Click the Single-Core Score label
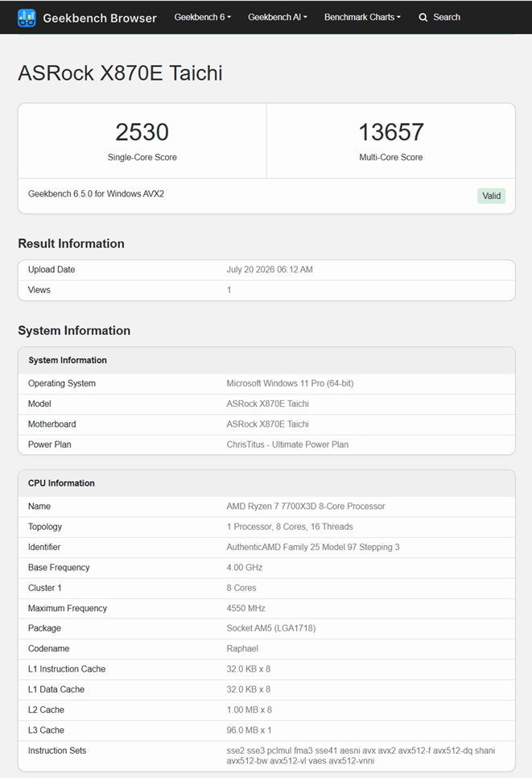The width and height of the screenshot is (532, 778). tap(142, 157)
